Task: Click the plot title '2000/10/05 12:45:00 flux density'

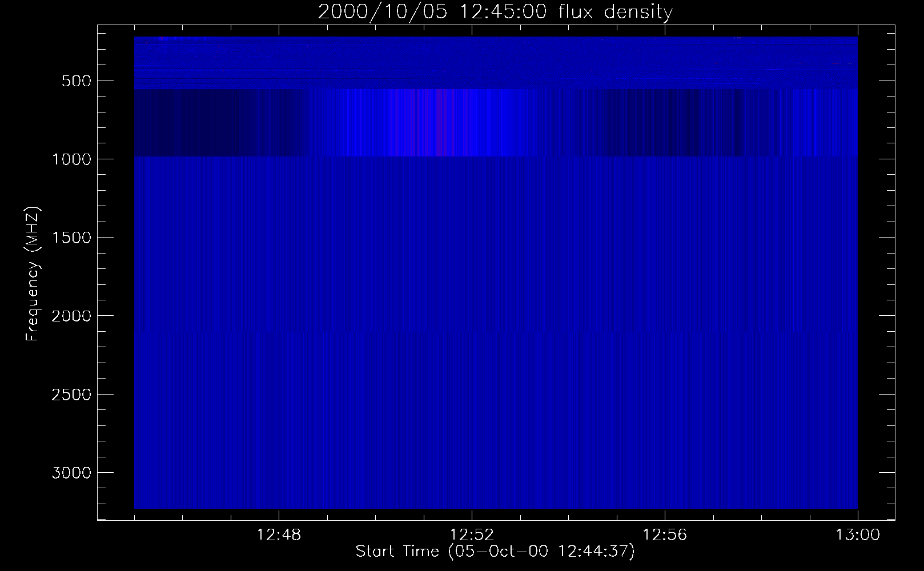Action: tap(495, 12)
